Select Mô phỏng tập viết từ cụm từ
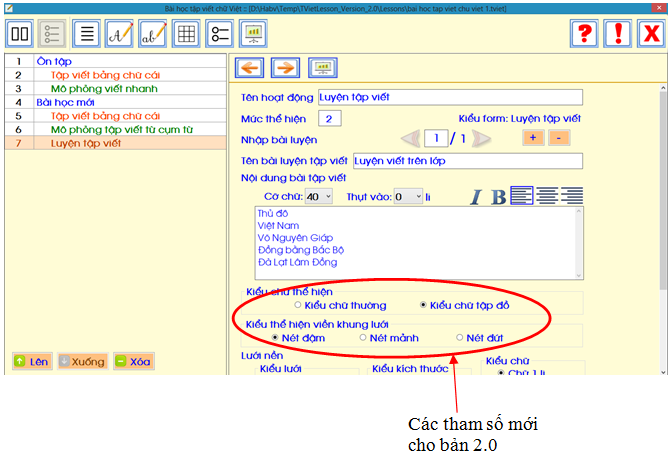The height and width of the screenshot is (458, 671). [x=116, y=130]
